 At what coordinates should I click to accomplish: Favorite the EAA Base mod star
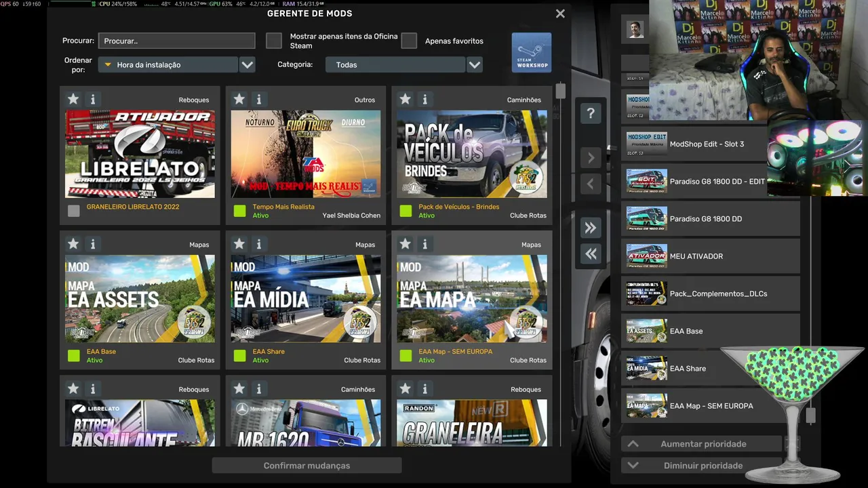[73, 244]
